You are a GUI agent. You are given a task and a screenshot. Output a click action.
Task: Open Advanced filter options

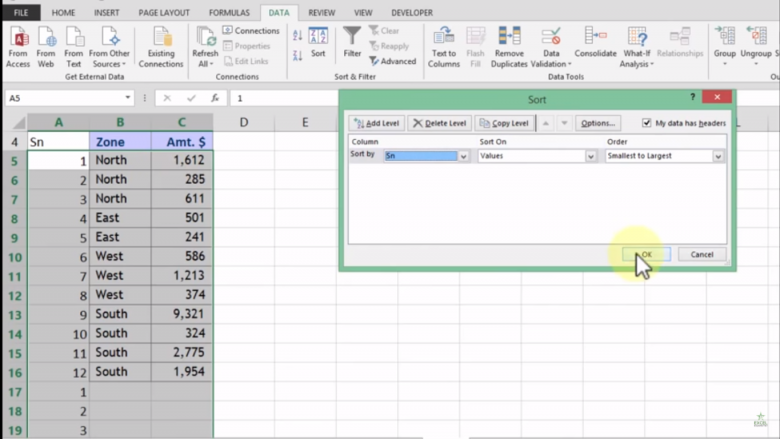pos(392,61)
